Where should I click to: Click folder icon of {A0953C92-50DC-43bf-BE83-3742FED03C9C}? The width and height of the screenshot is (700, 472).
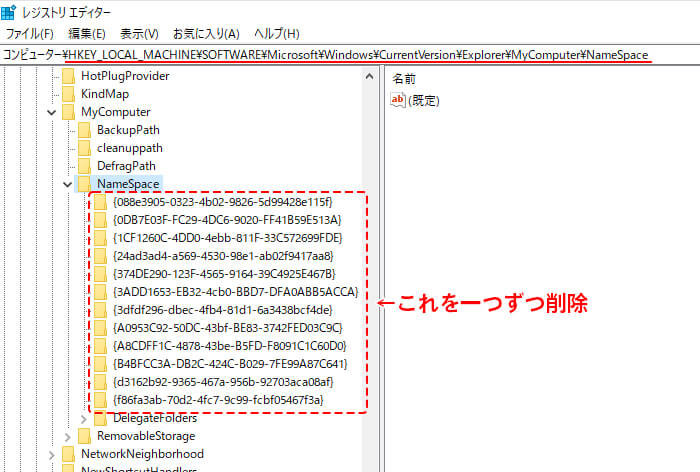[100, 328]
